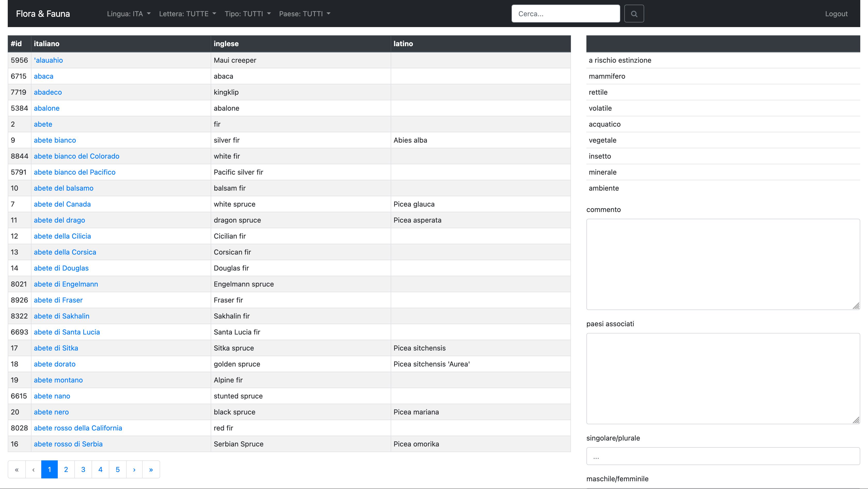The width and height of the screenshot is (868, 489).
Task: Toggle the 'vegetale' category tag
Action: coord(602,140)
